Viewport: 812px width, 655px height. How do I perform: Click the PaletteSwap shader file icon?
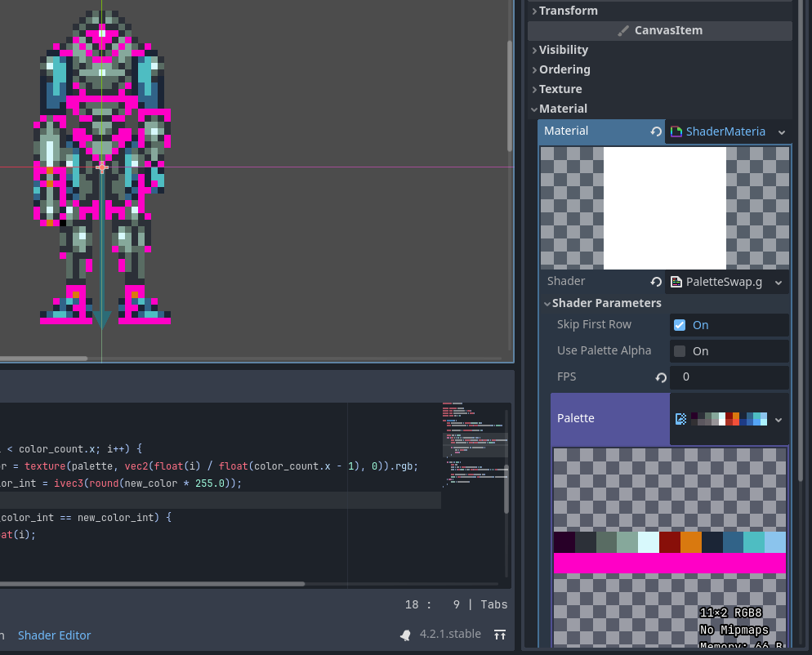point(676,282)
